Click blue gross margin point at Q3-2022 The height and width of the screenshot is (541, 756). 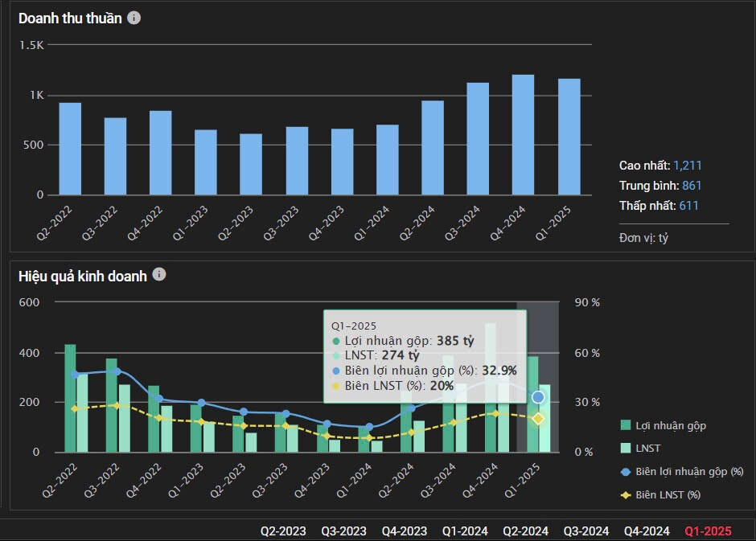[117, 371]
